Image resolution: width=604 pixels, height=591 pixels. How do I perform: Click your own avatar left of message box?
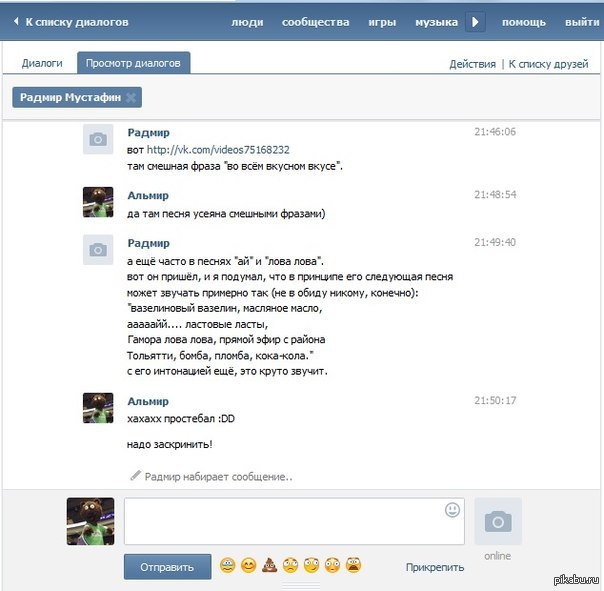(x=90, y=521)
